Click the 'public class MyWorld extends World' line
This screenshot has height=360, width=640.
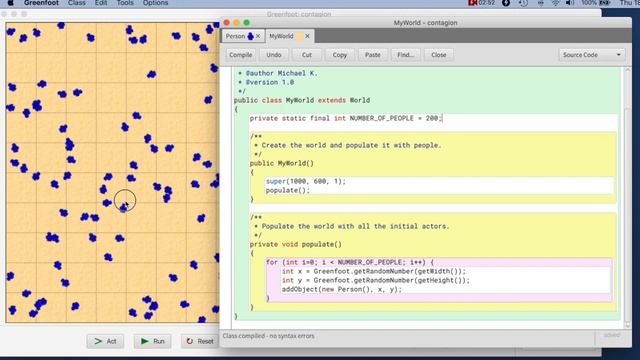(x=302, y=100)
